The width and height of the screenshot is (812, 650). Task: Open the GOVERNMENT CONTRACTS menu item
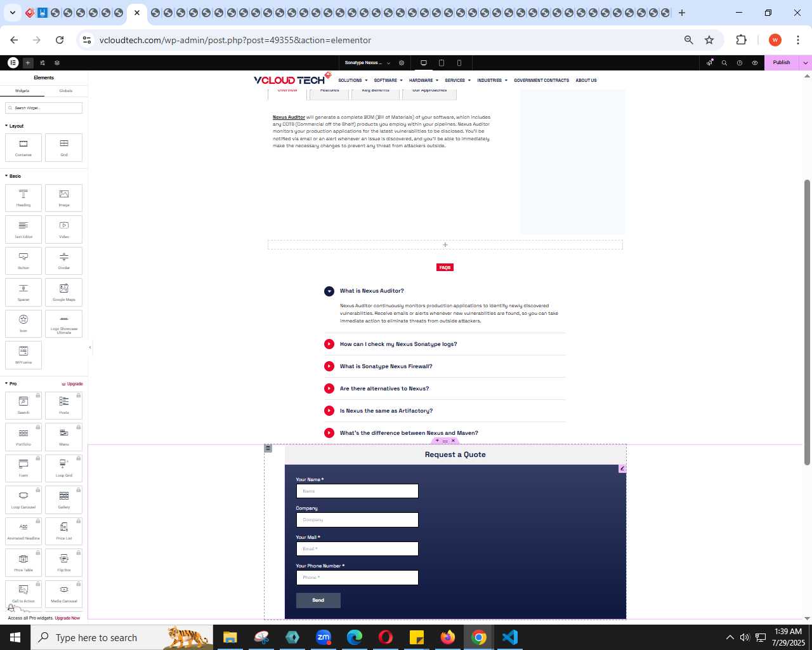pos(541,81)
